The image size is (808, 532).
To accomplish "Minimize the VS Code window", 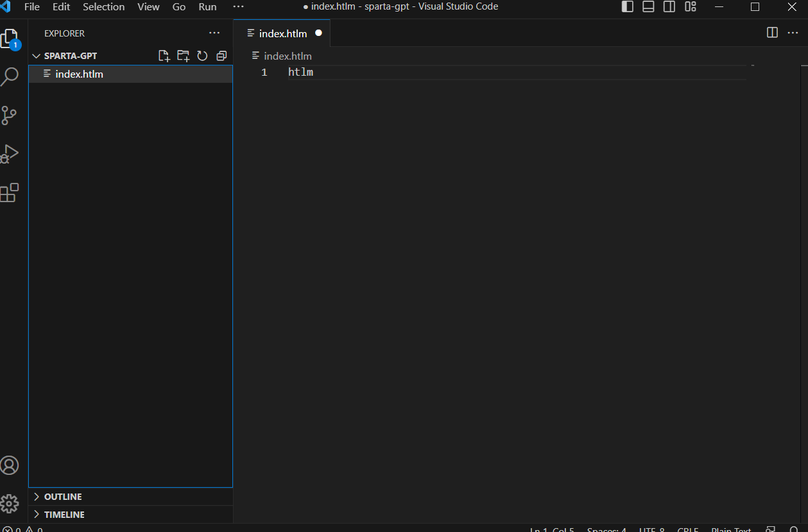I will [718, 7].
